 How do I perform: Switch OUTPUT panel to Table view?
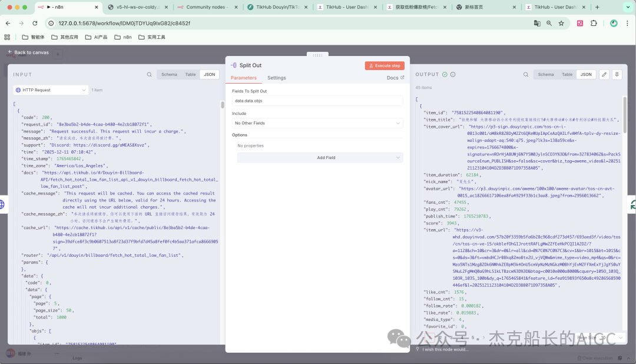567,75
